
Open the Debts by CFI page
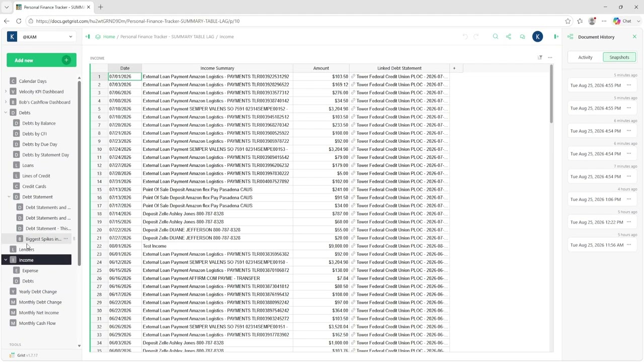pos(34,134)
